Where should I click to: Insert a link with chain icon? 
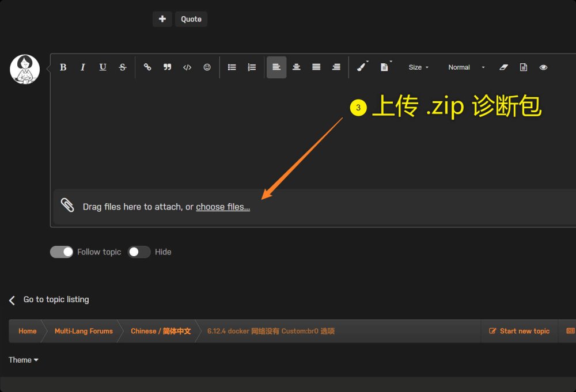pyautogui.click(x=147, y=67)
